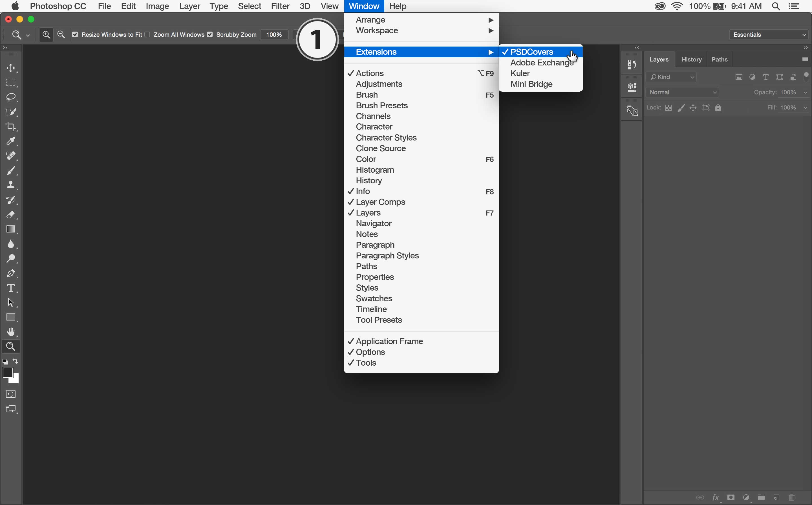Viewport: 812px width, 505px height.
Task: Switch to the Paths panel tab
Action: pyautogui.click(x=719, y=60)
